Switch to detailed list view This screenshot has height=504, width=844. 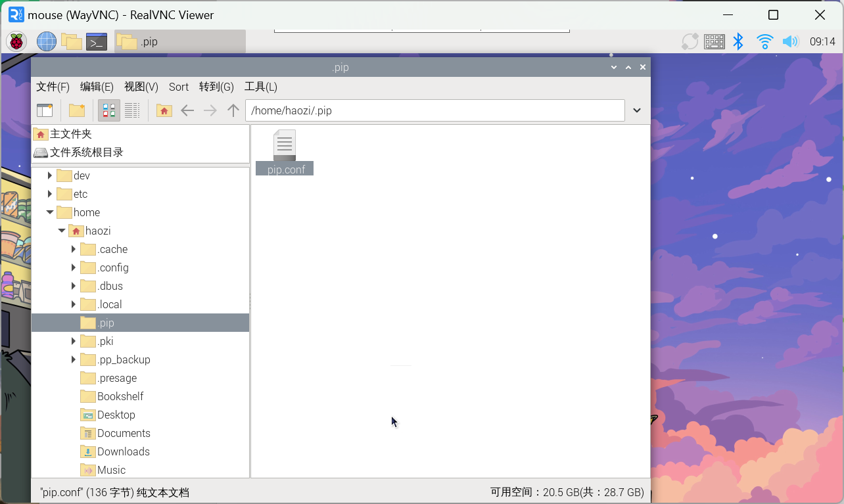pos(132,110)
